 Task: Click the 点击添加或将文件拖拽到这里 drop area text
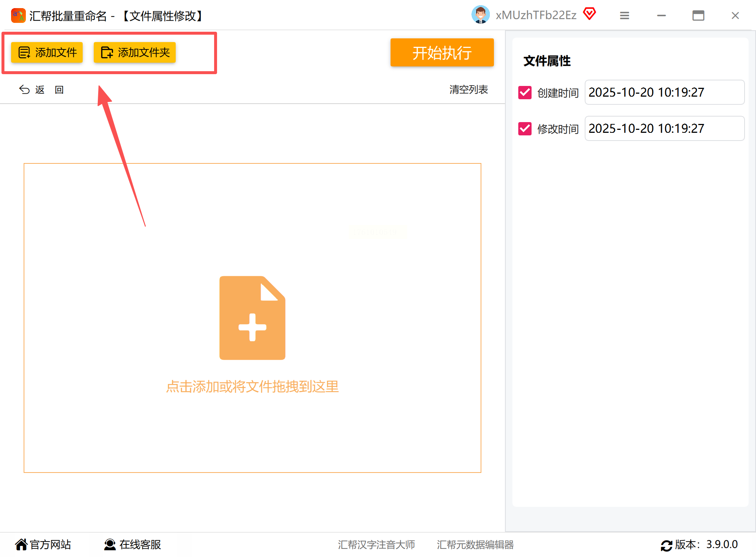coord(252,387)
